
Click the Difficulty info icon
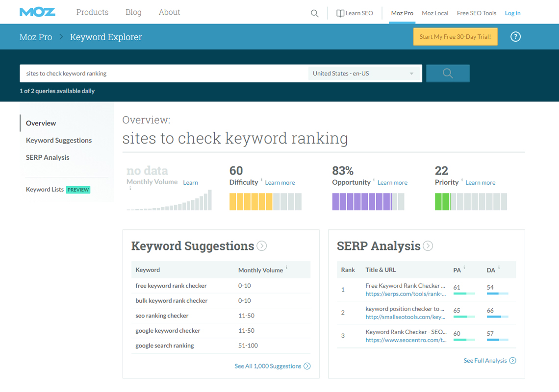pos(262,180)
